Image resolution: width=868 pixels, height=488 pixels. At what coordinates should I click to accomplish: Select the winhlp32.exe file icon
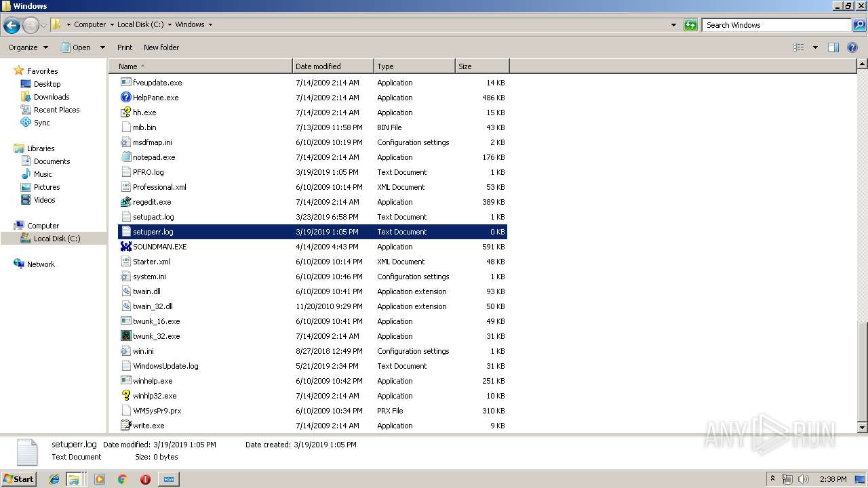pos(125,396)
